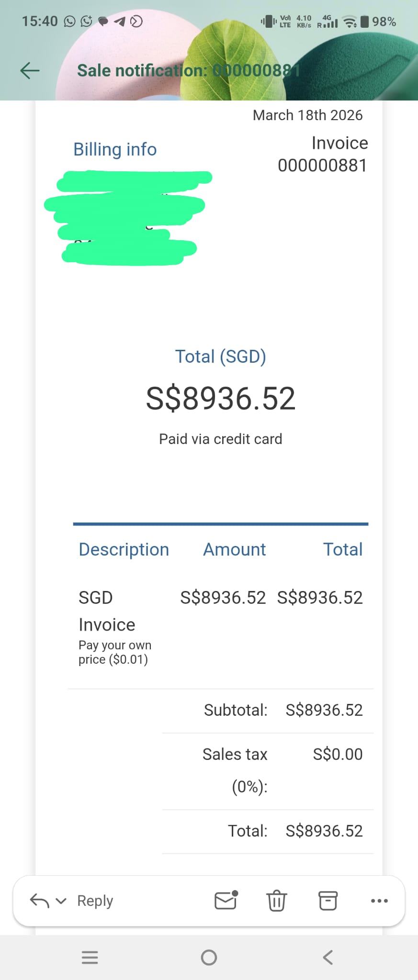
Task: Archive the email with box icon
Action: [328, 901]
